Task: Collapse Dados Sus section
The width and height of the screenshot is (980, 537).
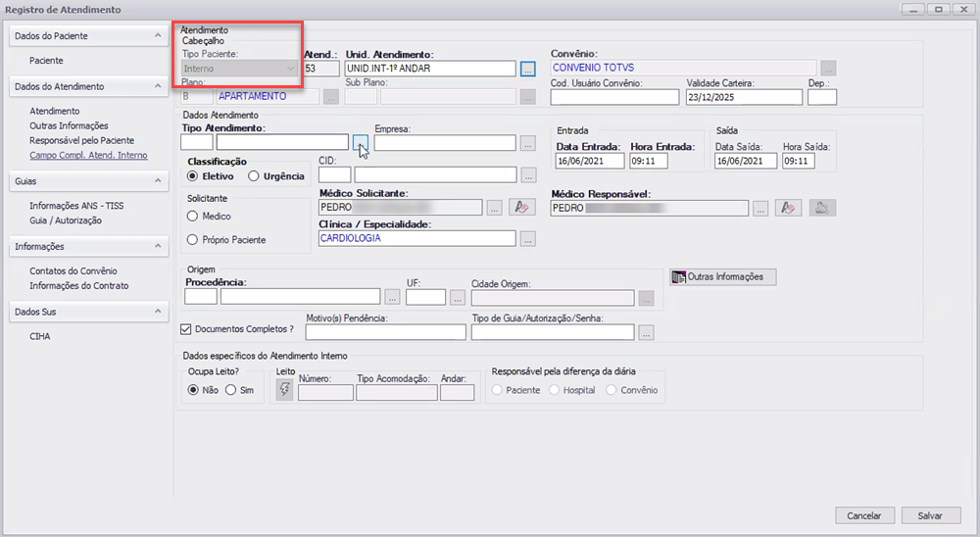Action: pos(158,312)
